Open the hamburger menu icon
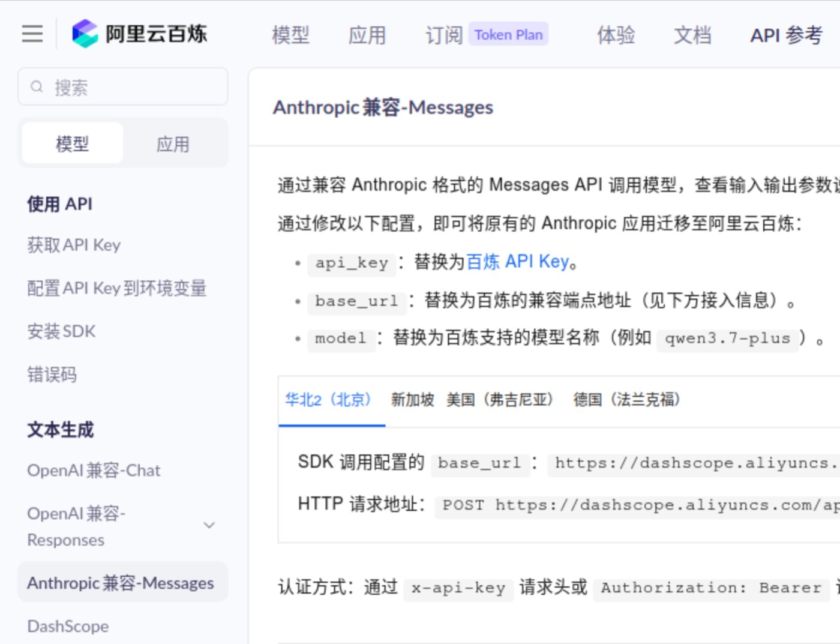The height and width of the screenshot is (644, 840). 32,34
